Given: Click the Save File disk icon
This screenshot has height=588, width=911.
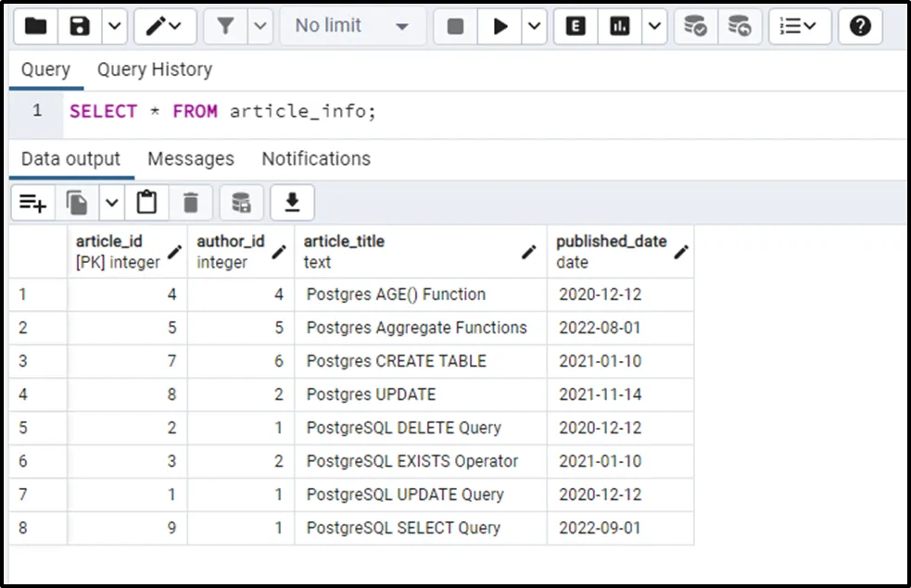Looking at the screenshot, I should coord(81,26).
